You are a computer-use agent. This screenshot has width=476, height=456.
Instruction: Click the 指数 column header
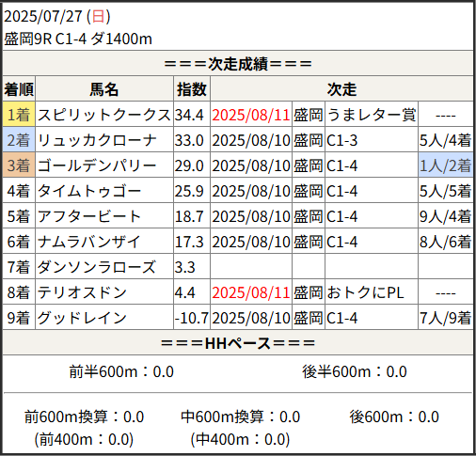tap(192, 89)
